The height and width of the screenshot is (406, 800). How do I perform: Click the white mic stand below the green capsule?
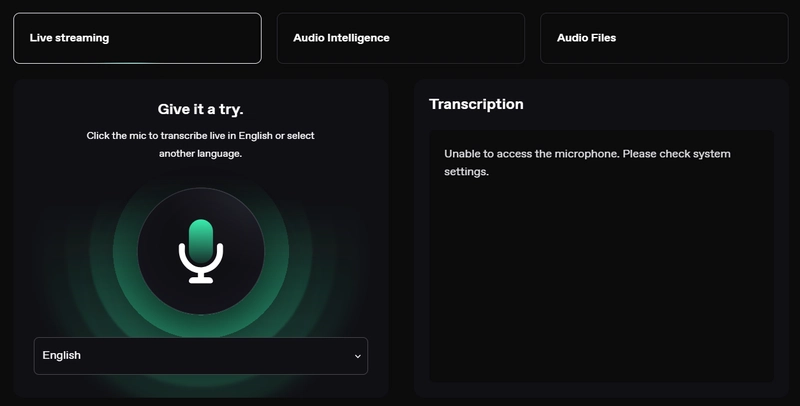(x=201, y=270)
